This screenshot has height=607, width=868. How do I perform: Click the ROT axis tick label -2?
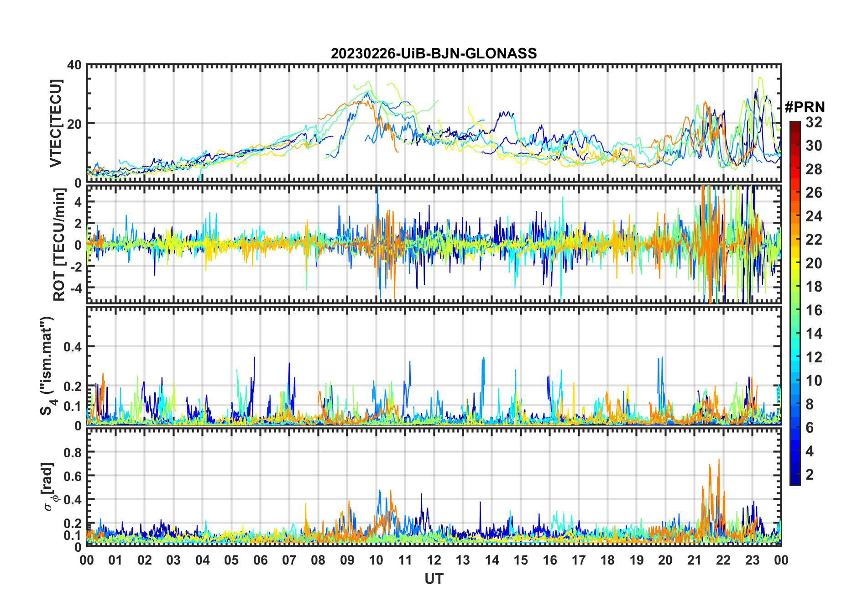click(x=76, y=267)
